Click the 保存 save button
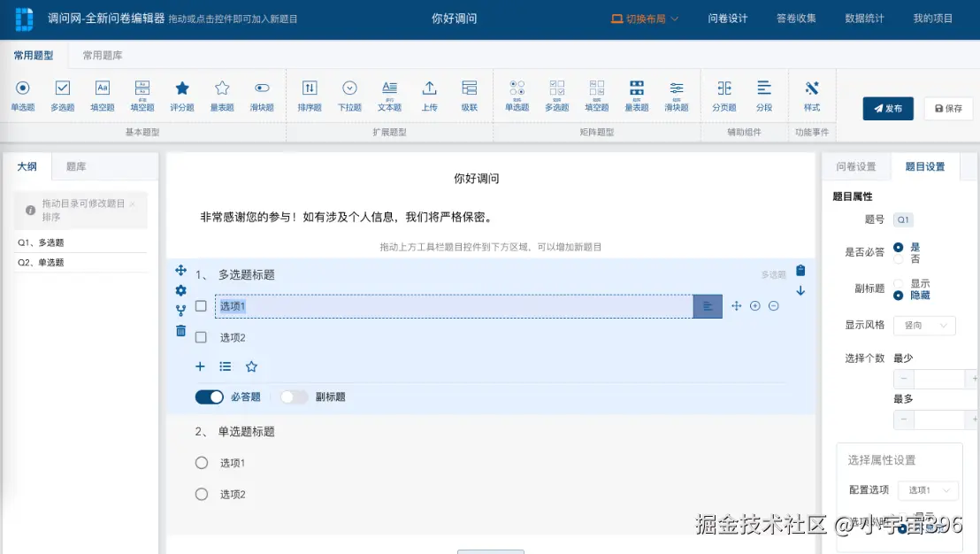 pyautogui.click(x=949, y=108)
